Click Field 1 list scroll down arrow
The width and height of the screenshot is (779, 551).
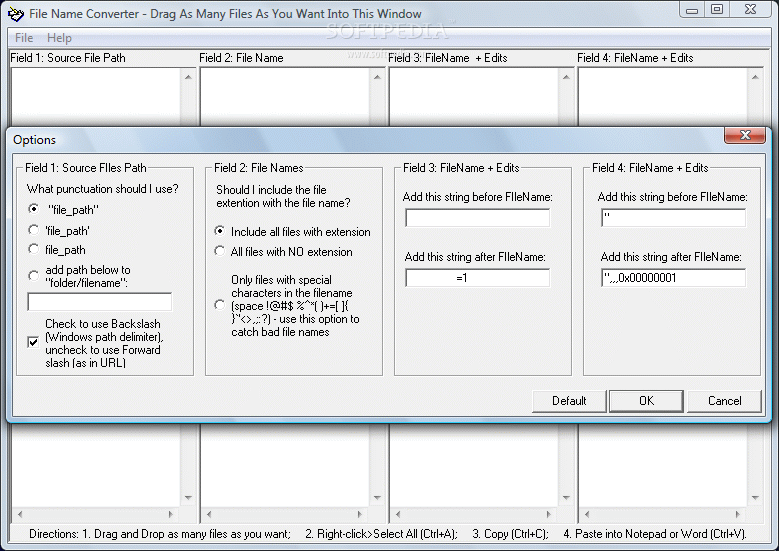[x=188, y=497]
